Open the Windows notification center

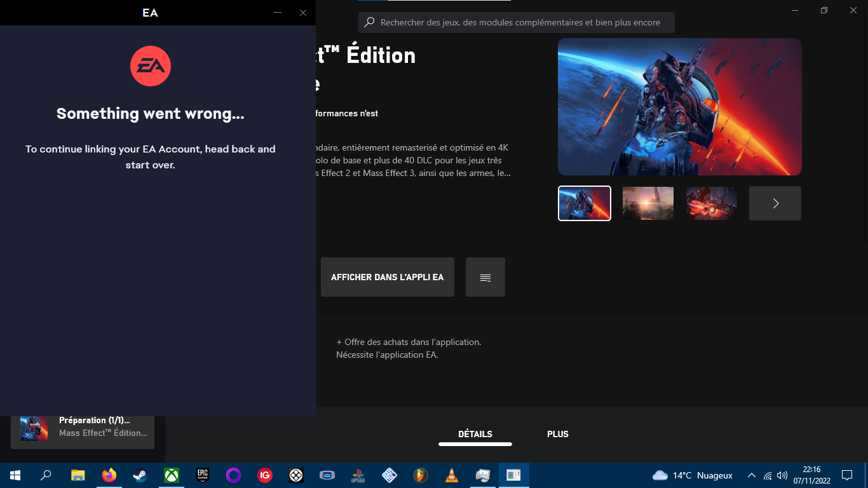click(x=847, y=475)
